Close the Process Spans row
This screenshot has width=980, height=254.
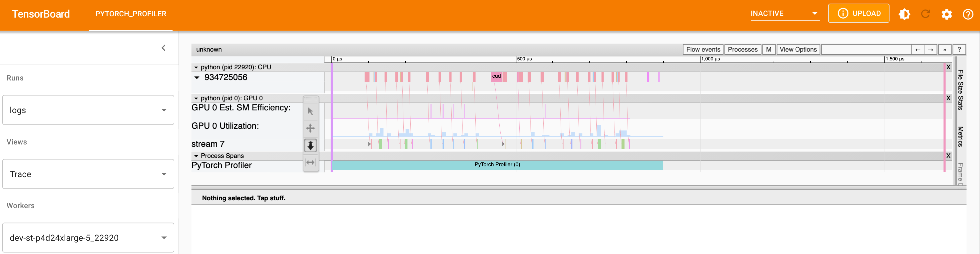[948, 156]
